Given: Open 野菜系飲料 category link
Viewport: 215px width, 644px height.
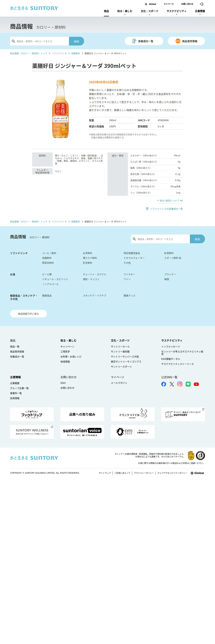Looking at the screenshot, I should coord(48,263).
